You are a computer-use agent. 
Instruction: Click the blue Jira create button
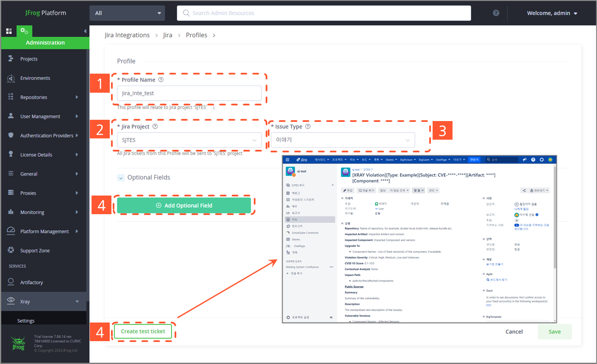[474, 160]
